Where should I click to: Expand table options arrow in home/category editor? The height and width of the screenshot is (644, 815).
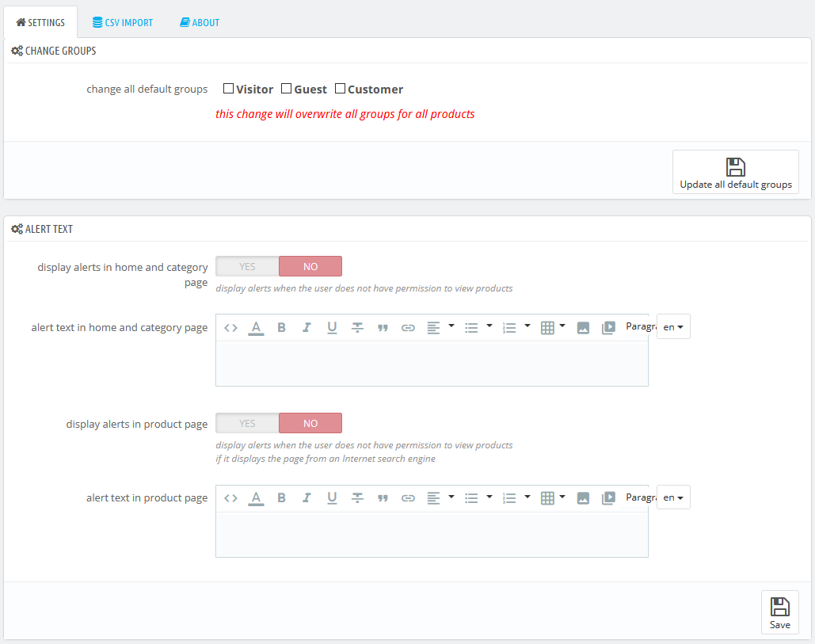coord(562,326)
